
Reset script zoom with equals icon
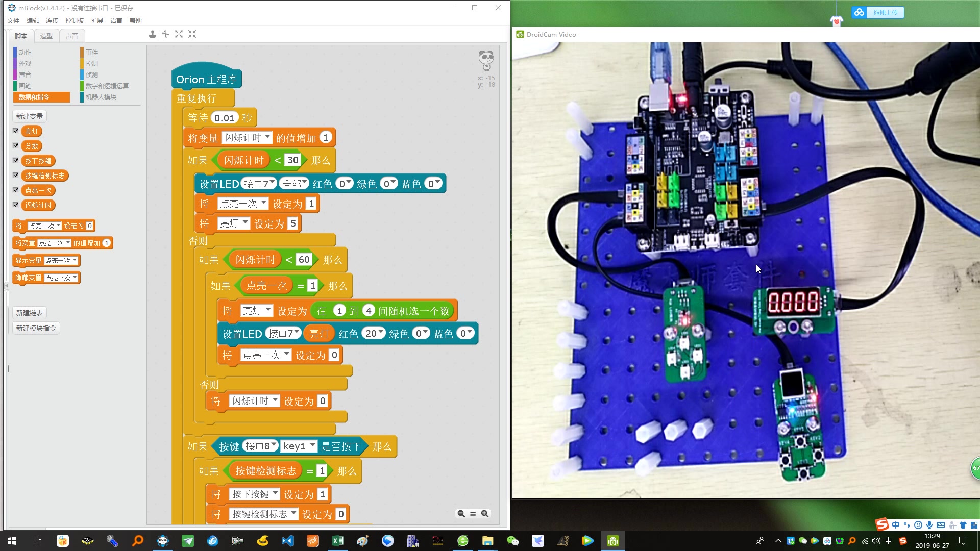[x=473, y=514]
